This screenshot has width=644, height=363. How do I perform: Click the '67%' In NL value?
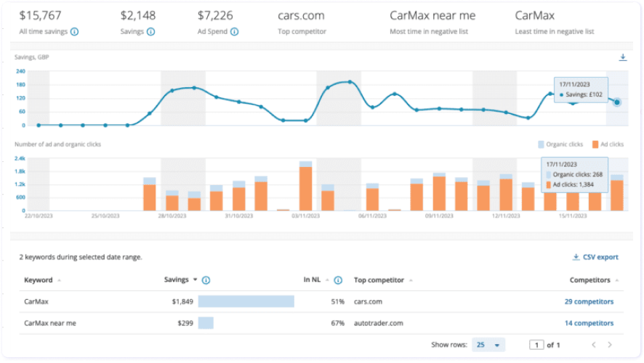click(x=337, y=323)
